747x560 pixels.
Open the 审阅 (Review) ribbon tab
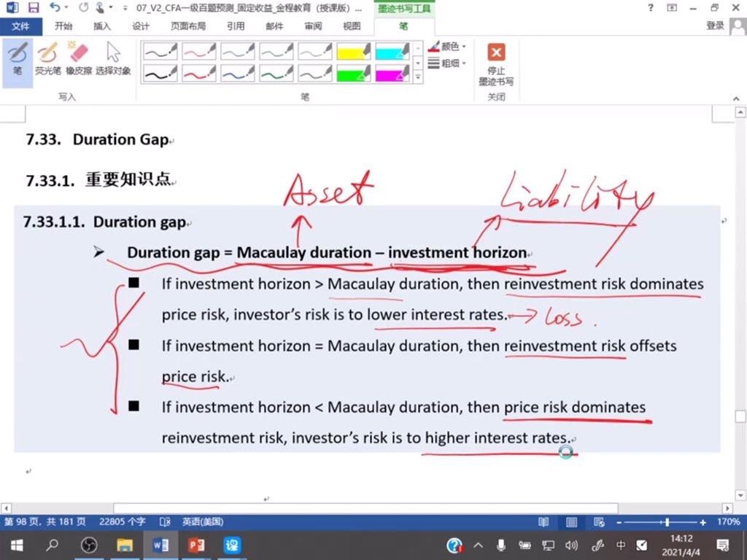[x=313, y=26]
